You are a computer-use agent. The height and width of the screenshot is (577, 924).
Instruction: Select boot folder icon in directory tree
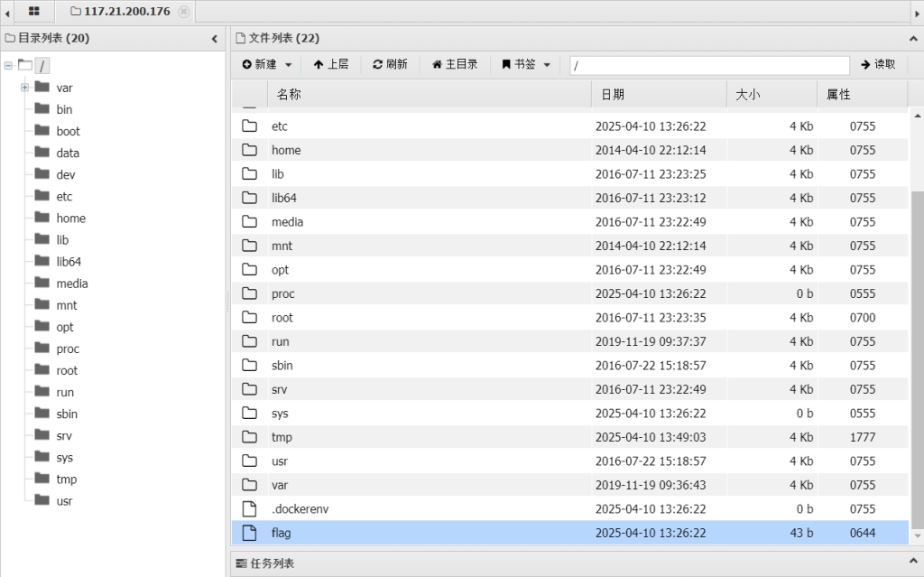pyautogui.click(x=42, y=130)
